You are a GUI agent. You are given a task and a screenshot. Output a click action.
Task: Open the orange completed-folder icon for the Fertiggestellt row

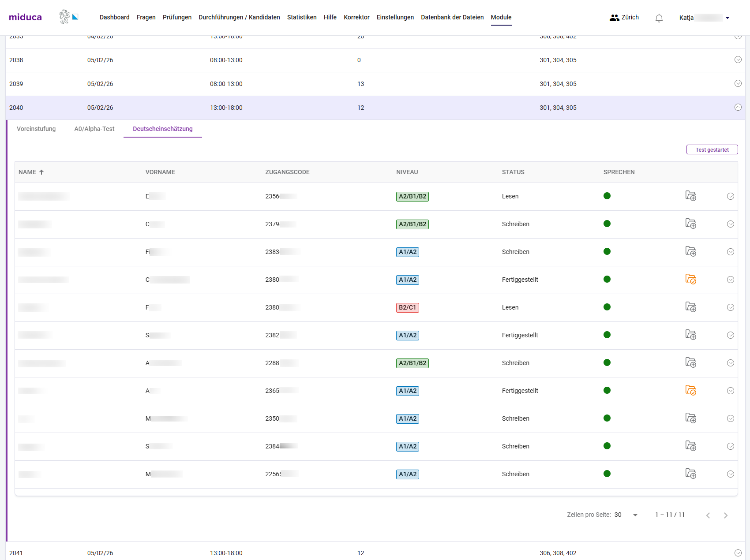pos(691,279)
